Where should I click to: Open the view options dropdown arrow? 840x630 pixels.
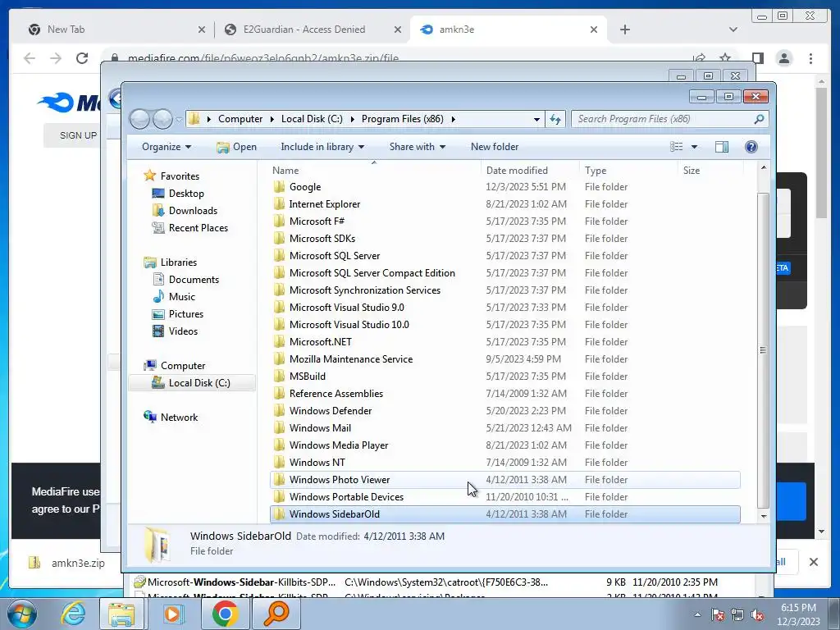694,147
